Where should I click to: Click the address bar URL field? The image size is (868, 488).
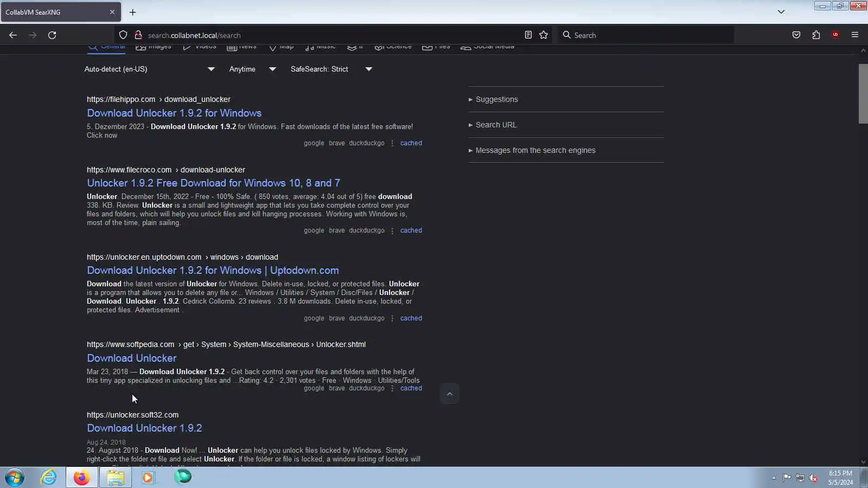[x=334, y=35]
